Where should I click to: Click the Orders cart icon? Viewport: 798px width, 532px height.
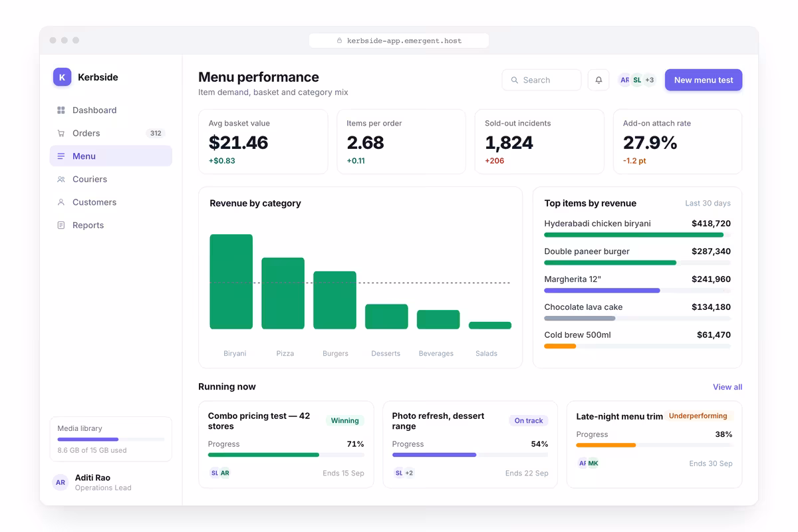pos(61,133)
